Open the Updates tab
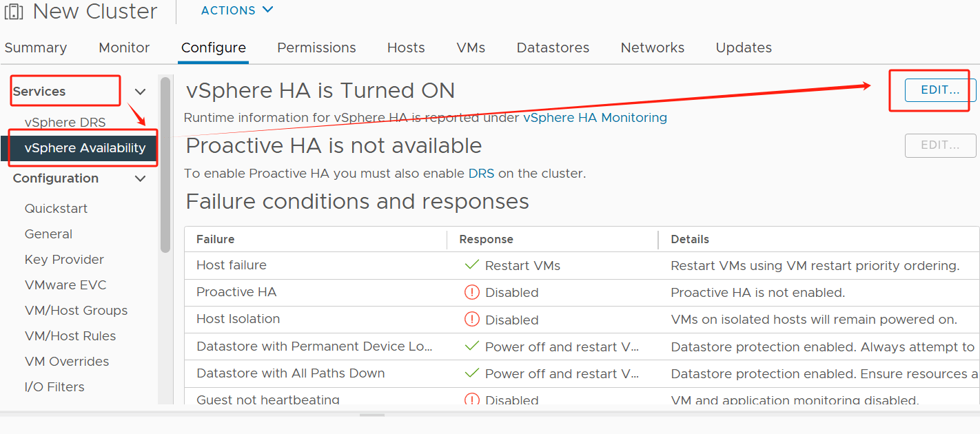 click(x=744, y=48)
